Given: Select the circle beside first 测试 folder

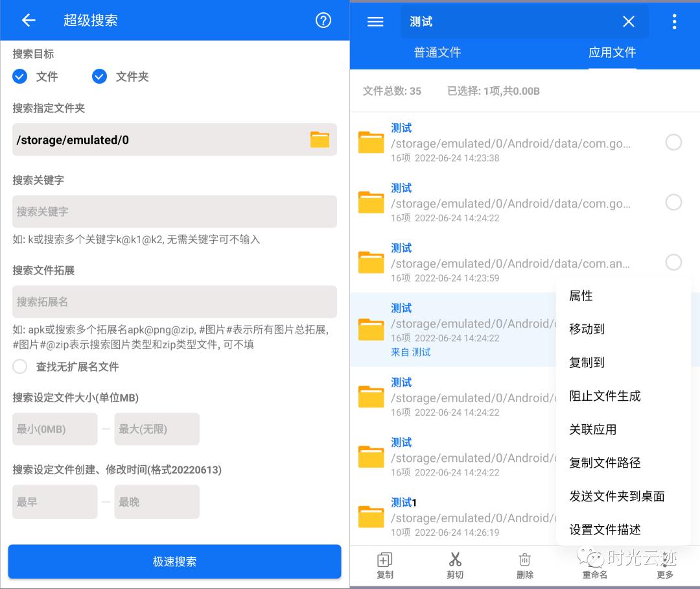Looking at the screenshot, I should point(673,142).
